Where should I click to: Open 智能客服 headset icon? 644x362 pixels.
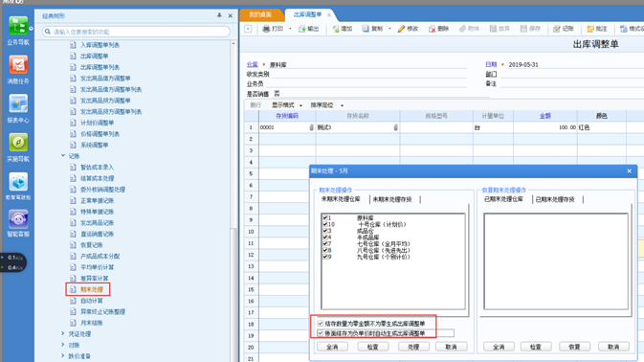(18, 219)
